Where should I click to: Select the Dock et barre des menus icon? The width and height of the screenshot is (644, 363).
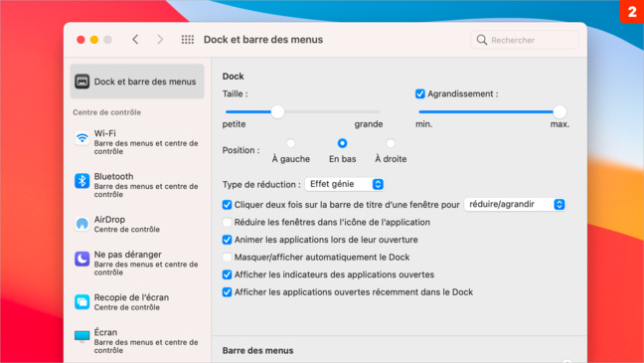pos(82,82)
